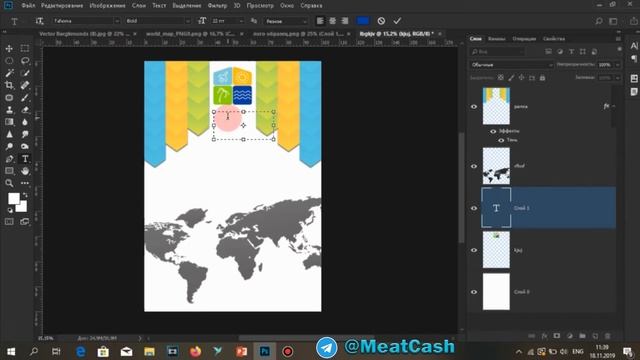Switch to the Каналы tab

pos(496,39)
